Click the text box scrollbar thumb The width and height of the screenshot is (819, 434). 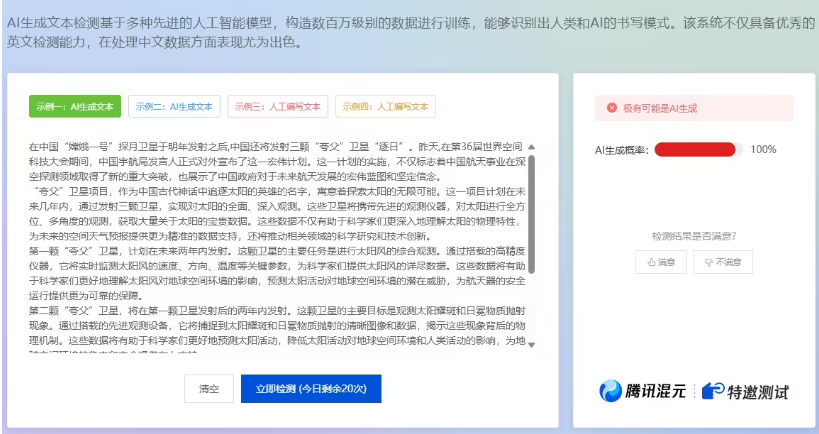pos(532,214)
